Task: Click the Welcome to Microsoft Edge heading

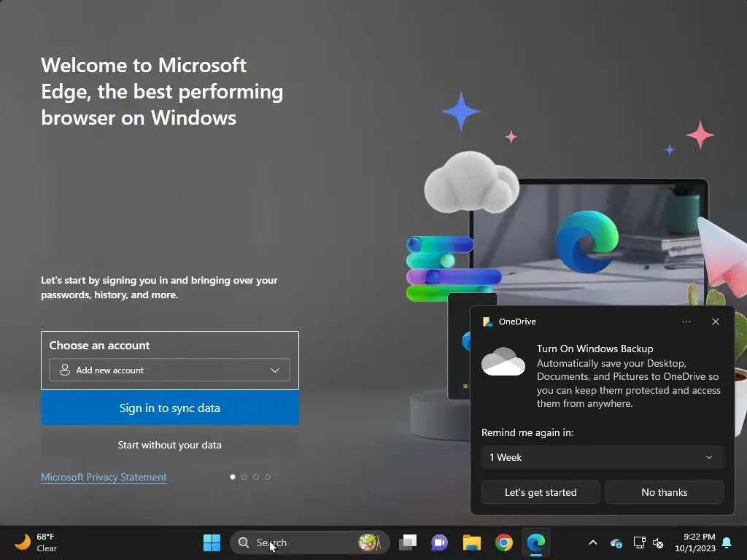Action: pos(162,91)
